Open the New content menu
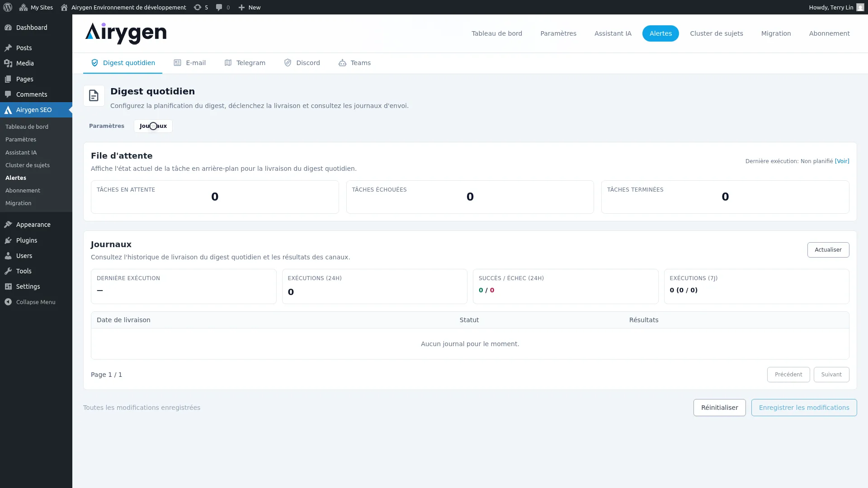868x488 pixels. click(x=250, y=7)
